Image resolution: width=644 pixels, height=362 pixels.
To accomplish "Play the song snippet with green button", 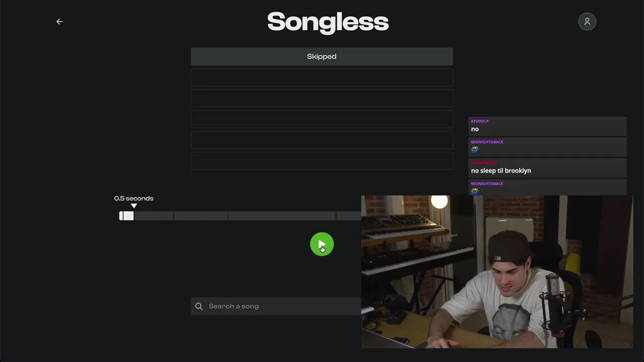I will click(322, 244).
